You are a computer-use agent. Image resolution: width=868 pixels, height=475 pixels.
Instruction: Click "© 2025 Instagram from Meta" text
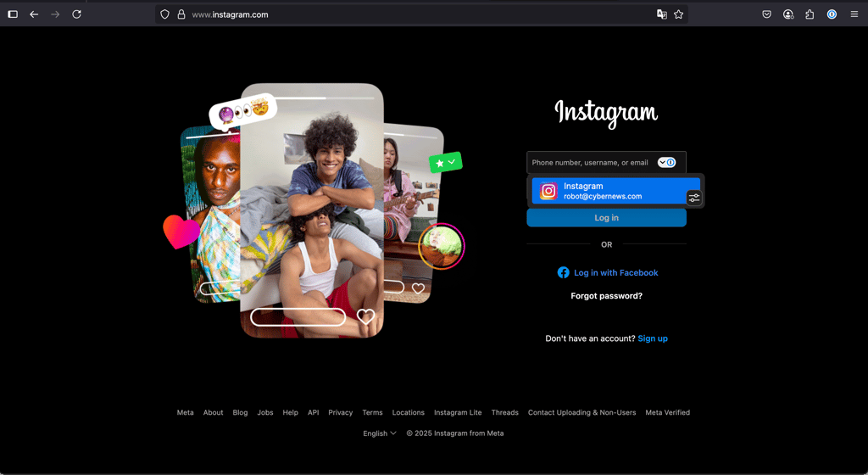click(x=455, y=433)
